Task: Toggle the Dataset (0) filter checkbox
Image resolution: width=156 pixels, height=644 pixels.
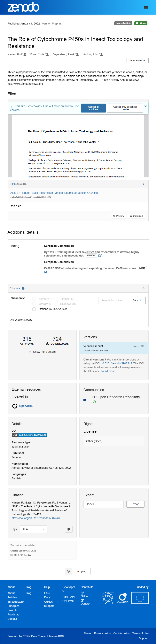Action: click(x=57, y=299)
